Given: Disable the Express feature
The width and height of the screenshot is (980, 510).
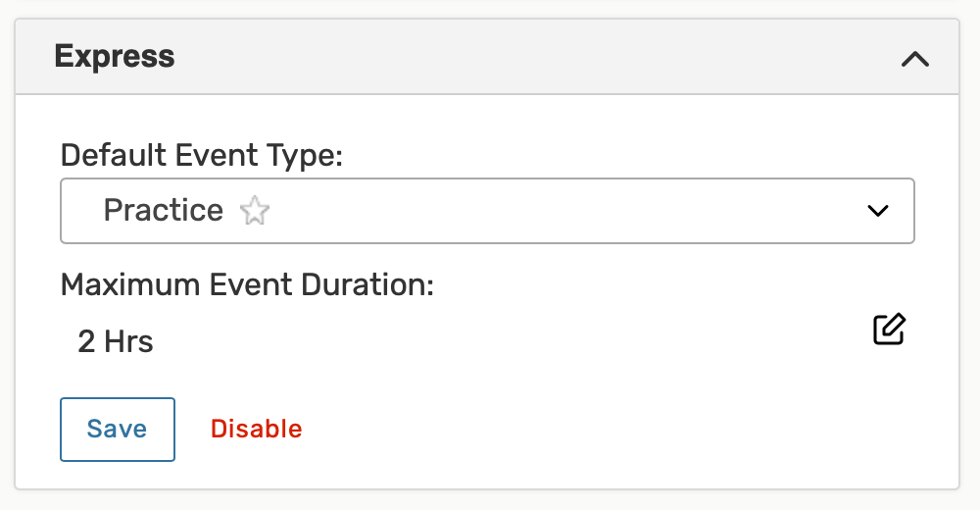Looking at the screenshot, I should pos(256,429).
